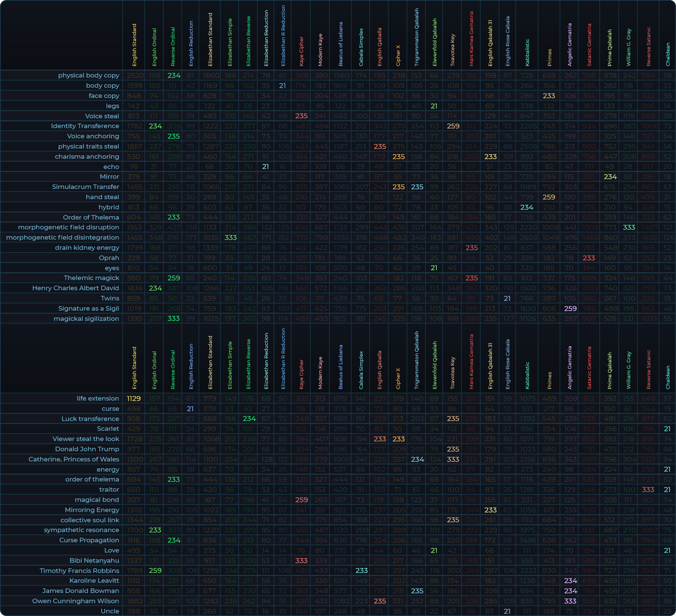
Task: Click highlighted 233 in Oprah row
Action: [588, 258]
